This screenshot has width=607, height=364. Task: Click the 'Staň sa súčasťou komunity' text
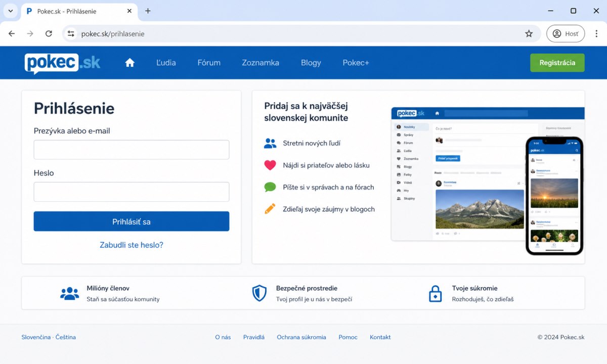click(123, 299)
